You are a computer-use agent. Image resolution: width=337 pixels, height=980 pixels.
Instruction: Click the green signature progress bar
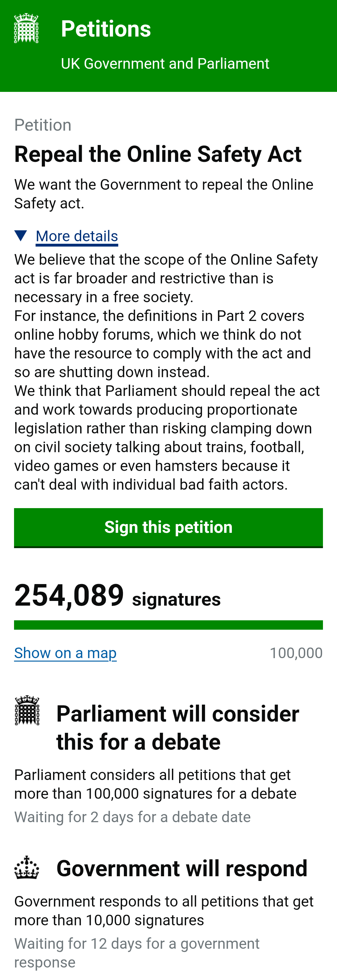pos(168,625)
